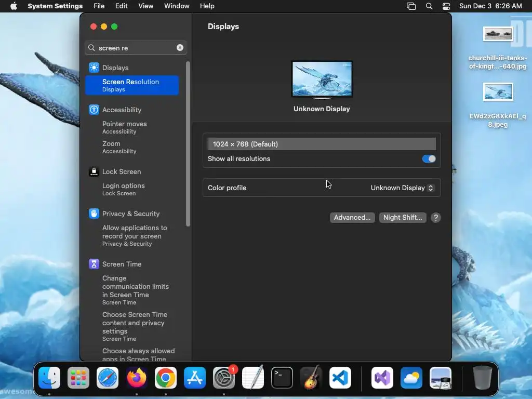The width and height of the screenshot is (532, 399).
Task: Open the View menu
Action: coord(145,6)
